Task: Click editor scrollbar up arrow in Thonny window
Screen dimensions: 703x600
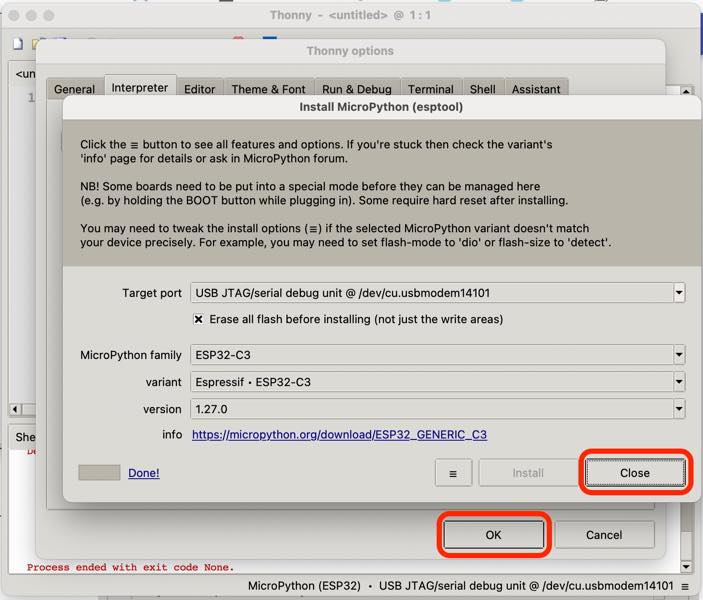Action: click(x=686, y=91)
